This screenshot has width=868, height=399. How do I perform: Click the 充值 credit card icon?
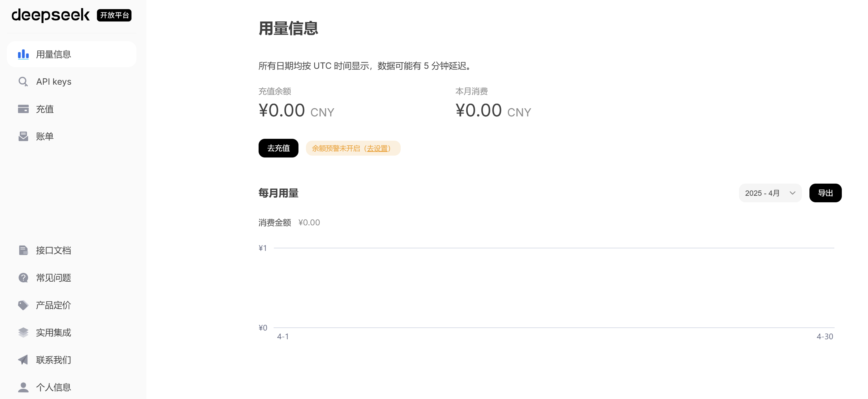[x=23, y=109]
